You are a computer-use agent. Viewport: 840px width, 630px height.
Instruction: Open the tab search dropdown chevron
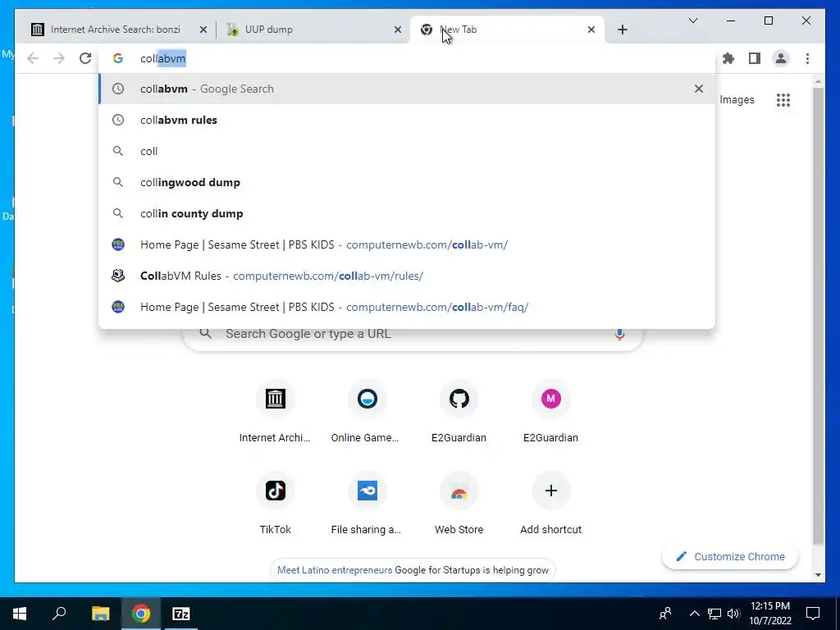pos(692,21)
